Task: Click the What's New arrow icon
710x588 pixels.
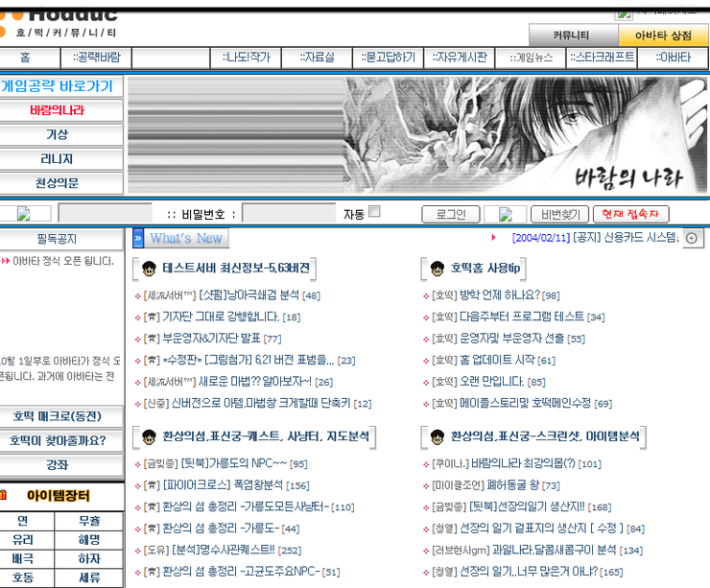Action: click(x=138, y=238)
